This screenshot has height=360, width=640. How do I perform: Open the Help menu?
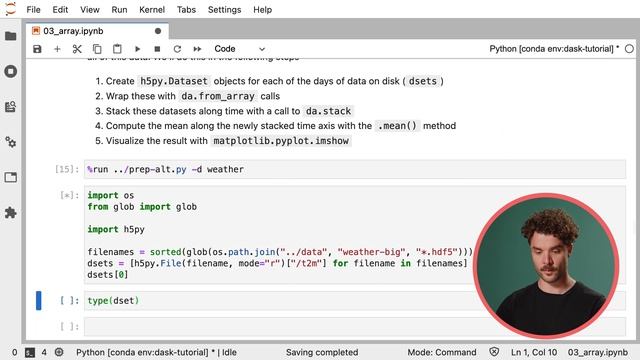(262, 9)
